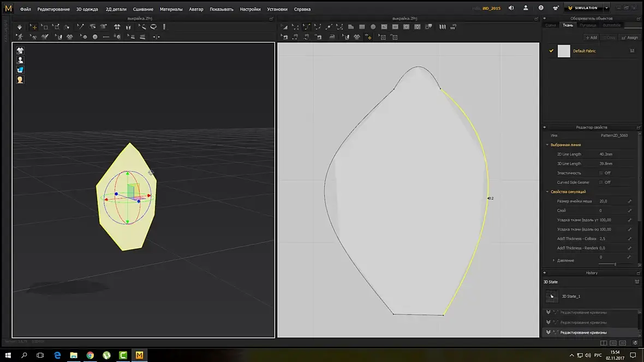Select the Circle pattern tool
Image resolution: width=644 pixels, height=362 pixels.
point(373,27)
